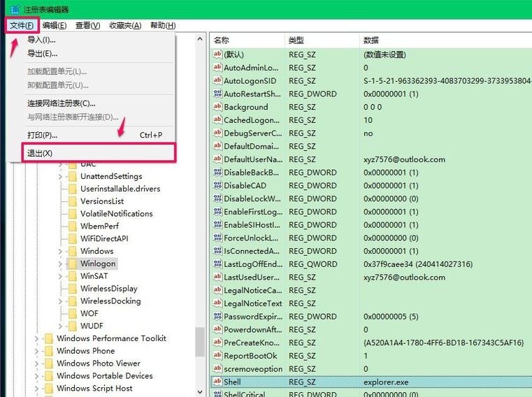
Task: Select the IsConnectedAutoLogon value row
Action: tap(371, 251)
